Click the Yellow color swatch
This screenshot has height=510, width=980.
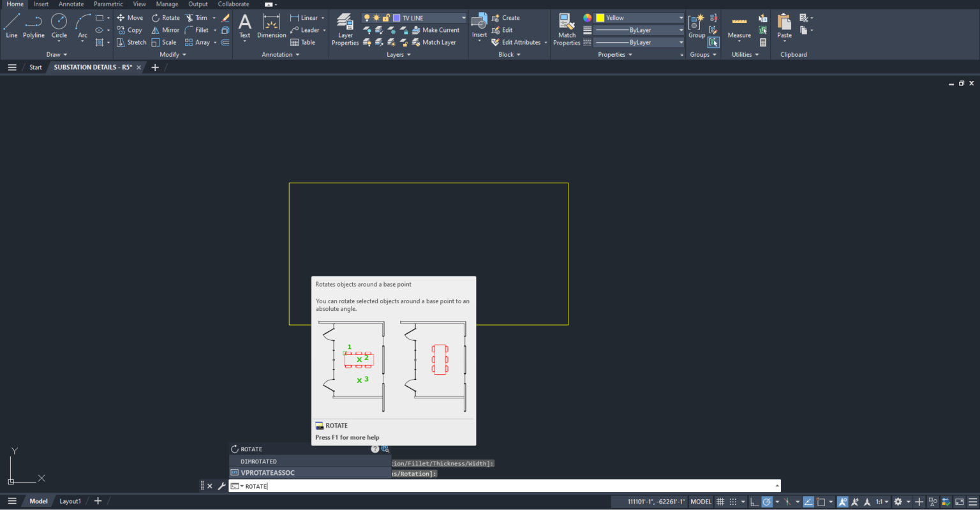point(600,17)
